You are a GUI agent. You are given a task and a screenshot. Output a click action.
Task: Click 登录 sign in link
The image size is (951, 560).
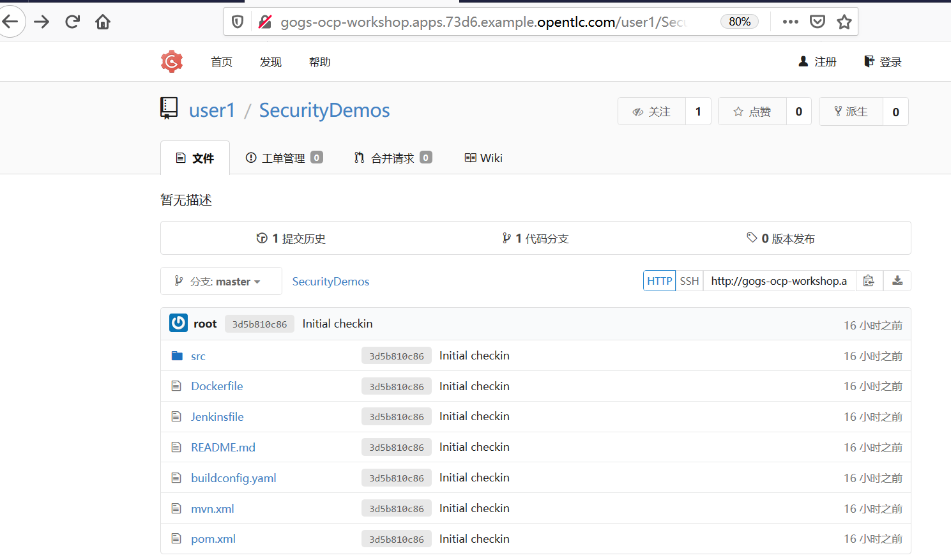click(x=883, y=62)
